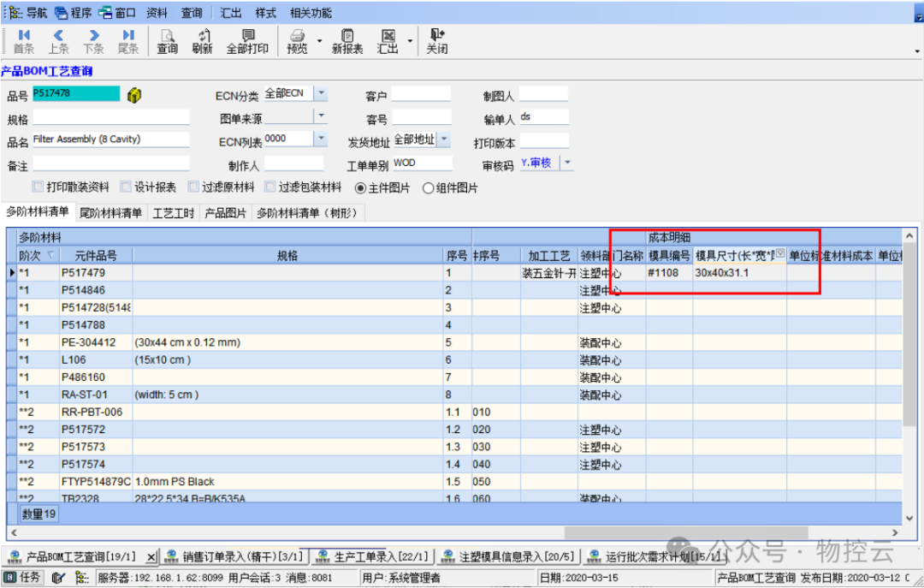
Task: Click the 新报表 new report icon
Action: [346, 41]
